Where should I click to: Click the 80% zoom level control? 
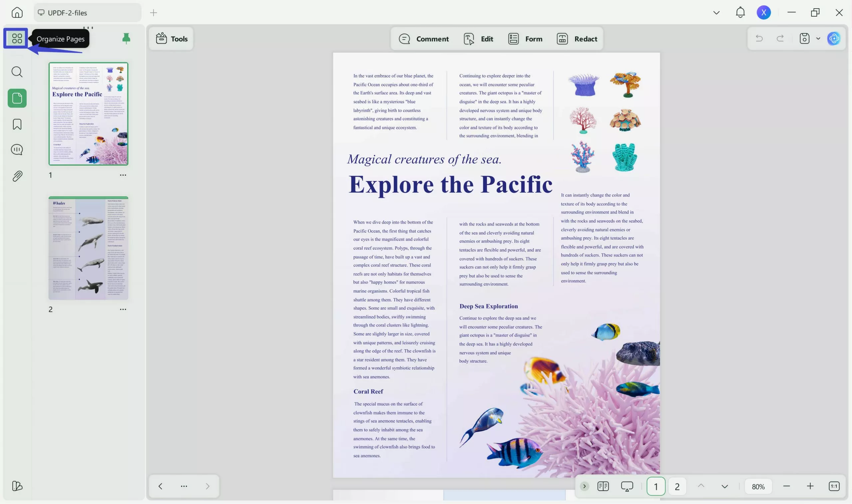click(758, 486)
